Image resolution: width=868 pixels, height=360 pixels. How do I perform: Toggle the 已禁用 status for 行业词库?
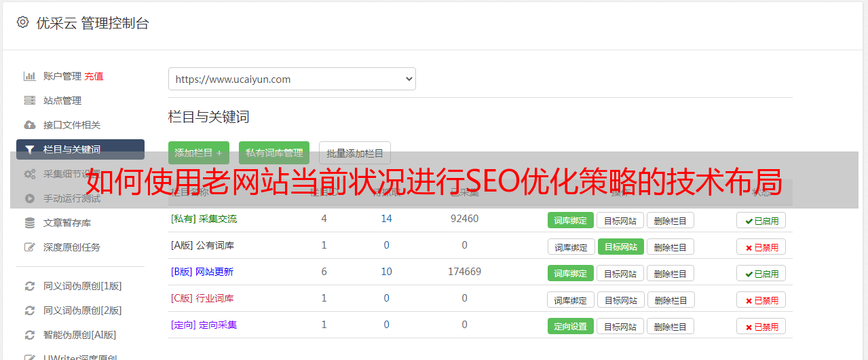[761, 300]
